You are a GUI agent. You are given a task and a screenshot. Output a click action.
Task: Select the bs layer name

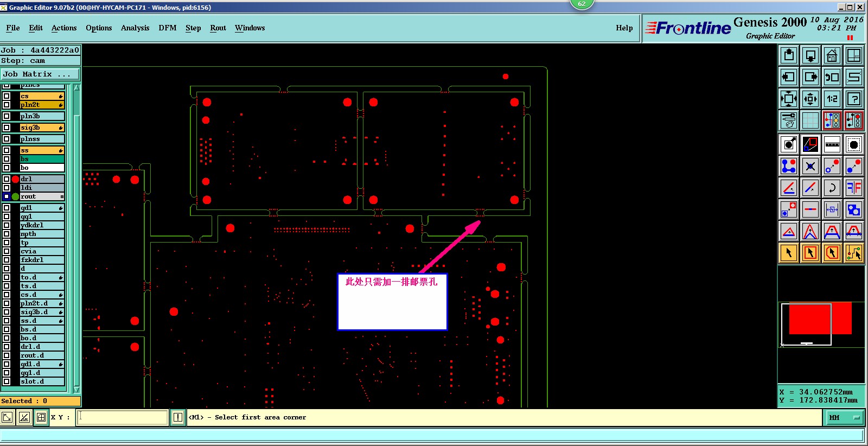tap(42, 159)
